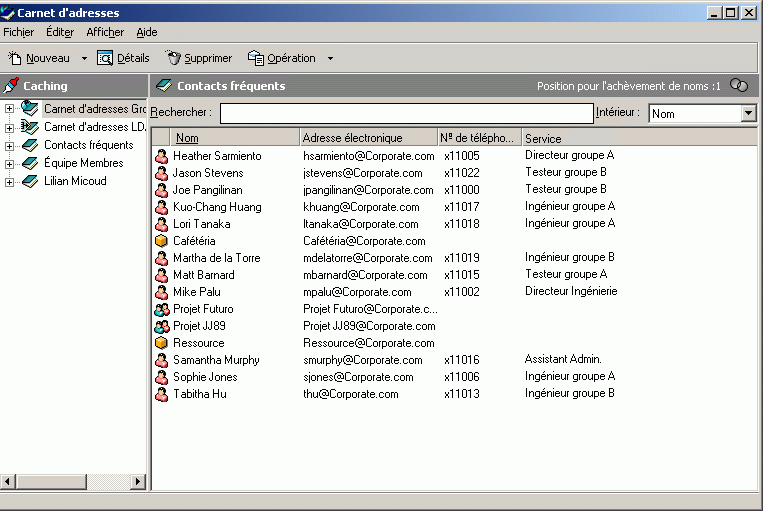Screen dimensions: 763x511
Task: Expand the Lilian Micoud tree node
Action: (x=9, y=182)
